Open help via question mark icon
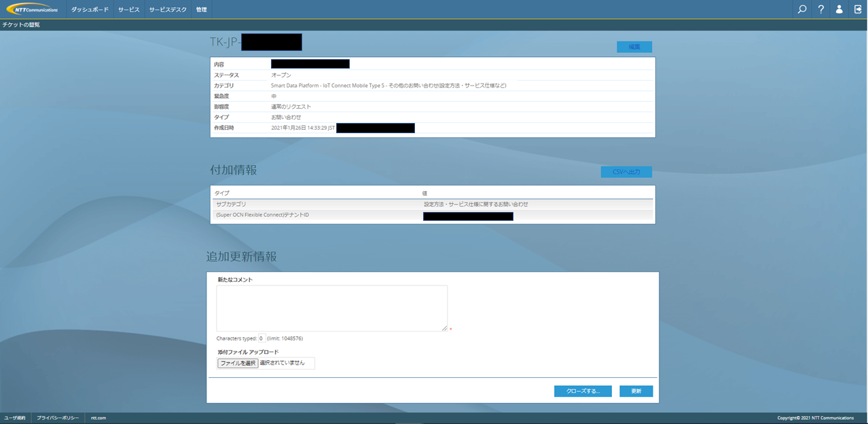Image resolution: width=868 pixels, height=424 pixels. [820, 10]
